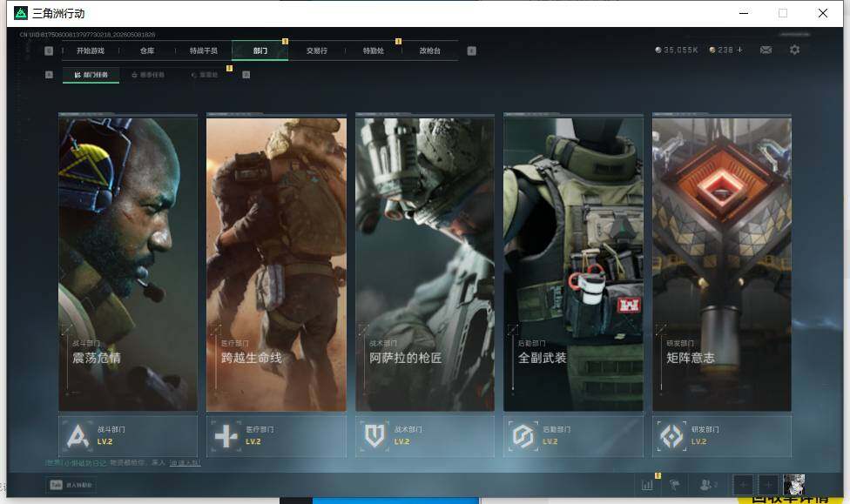Switch to the 改枪台 tab
850x504 pixels.
[x=429, y=50]
